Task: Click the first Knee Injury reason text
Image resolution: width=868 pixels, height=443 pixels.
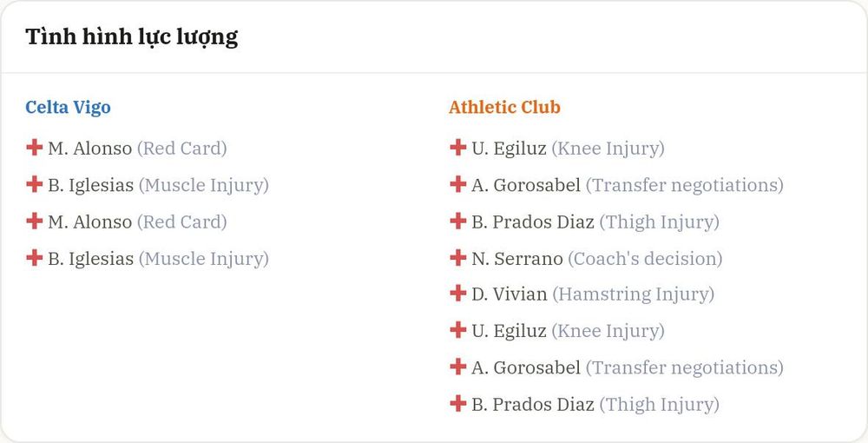Action: click(608, 149)
